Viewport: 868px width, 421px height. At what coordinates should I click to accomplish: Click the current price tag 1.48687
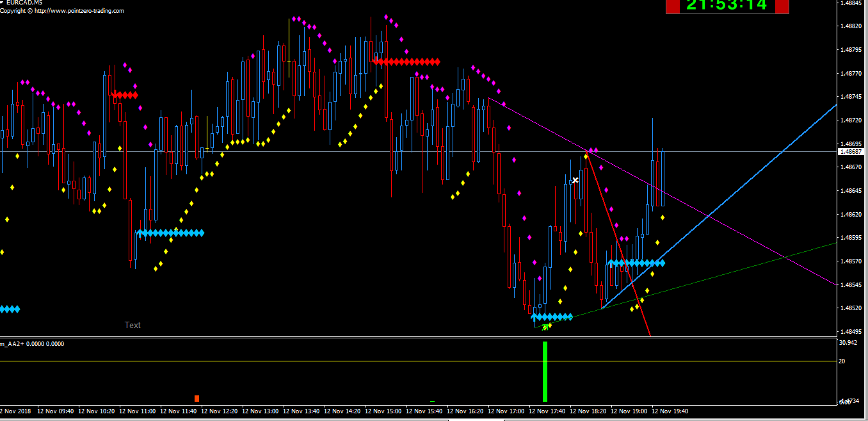851,152
